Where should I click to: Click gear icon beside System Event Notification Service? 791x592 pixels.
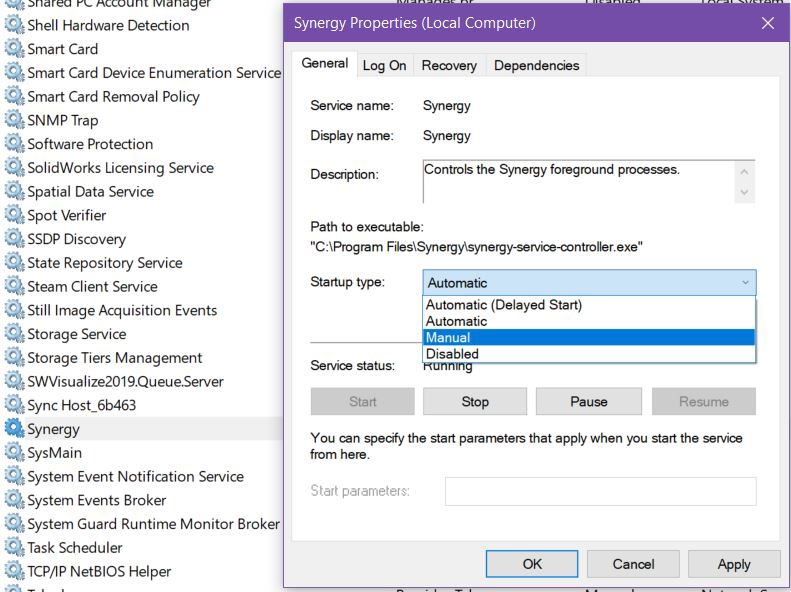point(14,476)
